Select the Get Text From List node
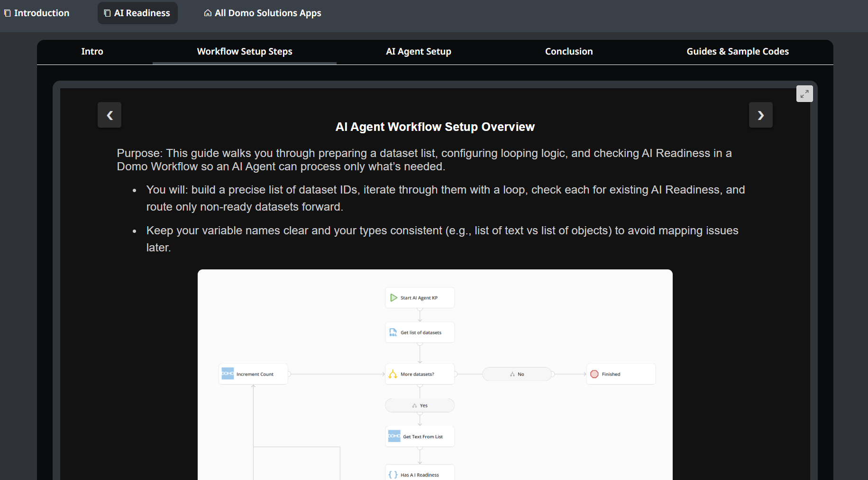The height and width of the screenshot is (480, 868). click(420, 436)
